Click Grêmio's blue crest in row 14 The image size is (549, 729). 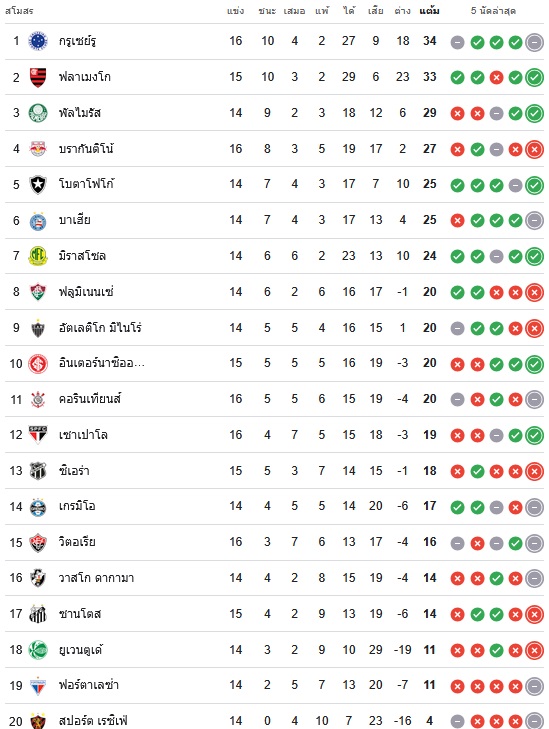pos(38,507)
